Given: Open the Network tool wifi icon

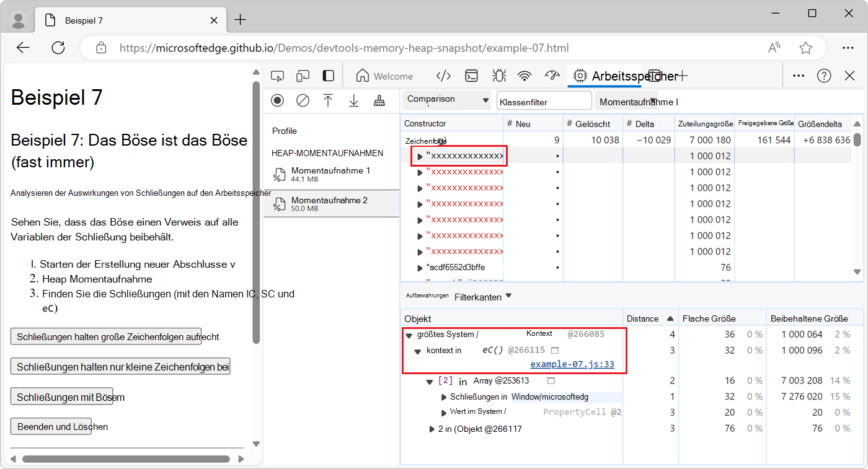Looking at the screenshot, I should (x=525, y=76).
